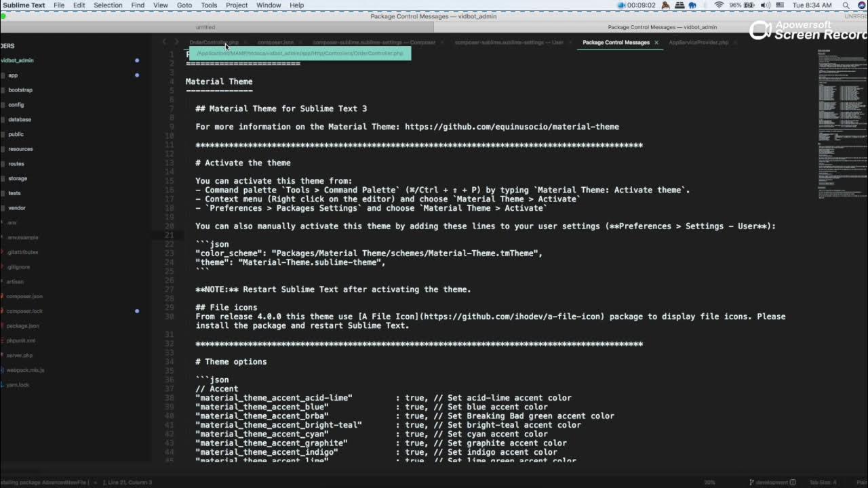Click the previous tab arrow
Viewport: 868px width, 488px height.
pyautogui.click(x=165, y=42)
